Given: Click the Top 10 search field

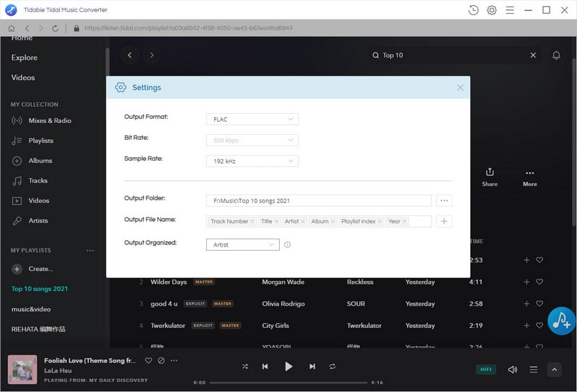Looking at the screenshot, I should coord(453,55).
